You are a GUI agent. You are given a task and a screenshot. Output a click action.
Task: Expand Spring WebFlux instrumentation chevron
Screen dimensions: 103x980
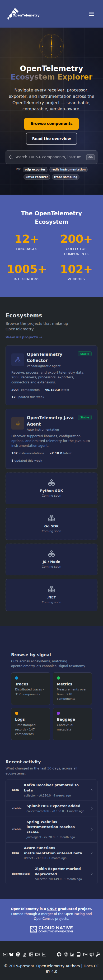pyautogui.click(x=92, y=829)
